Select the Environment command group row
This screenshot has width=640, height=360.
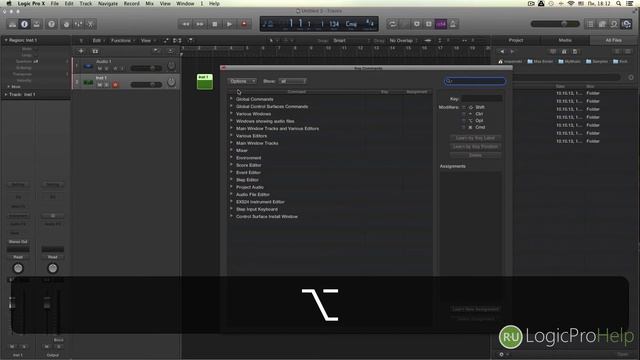[330, 158]
